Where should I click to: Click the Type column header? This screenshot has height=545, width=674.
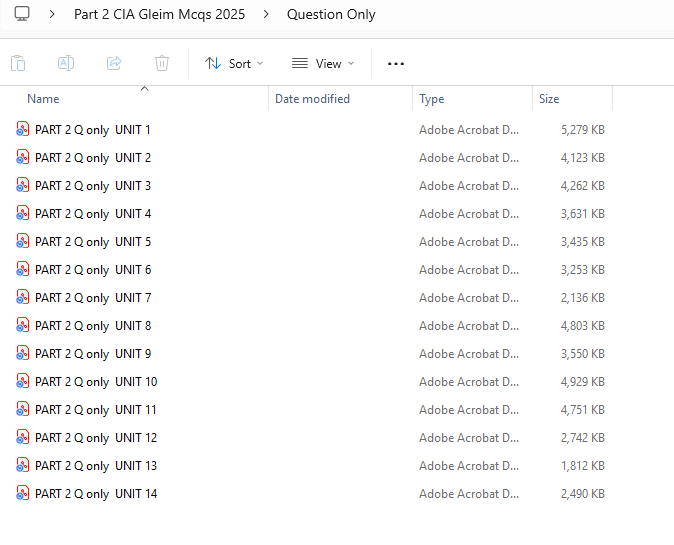click(432, 99)
